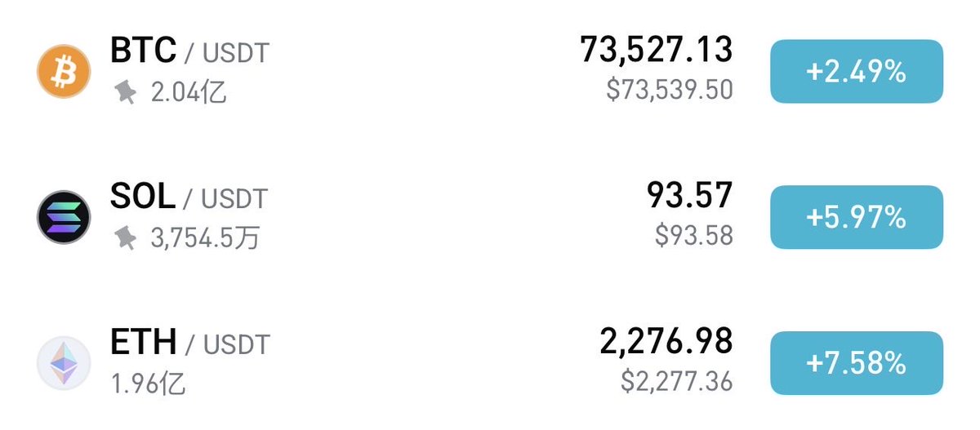This screenshot has height=430, width=980.
Task: Select the SOL price 93.57
Action: coord(689,196)
